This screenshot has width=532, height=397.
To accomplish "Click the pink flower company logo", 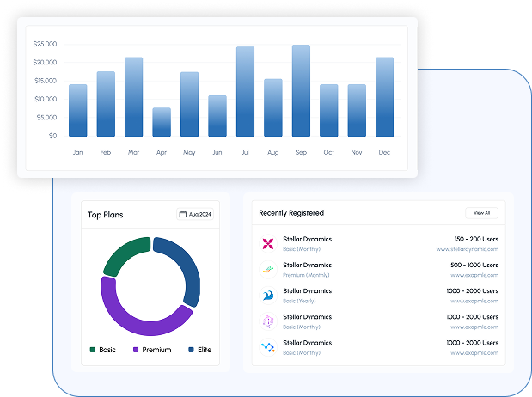I will pyautogui.click(x=267, y=243).
